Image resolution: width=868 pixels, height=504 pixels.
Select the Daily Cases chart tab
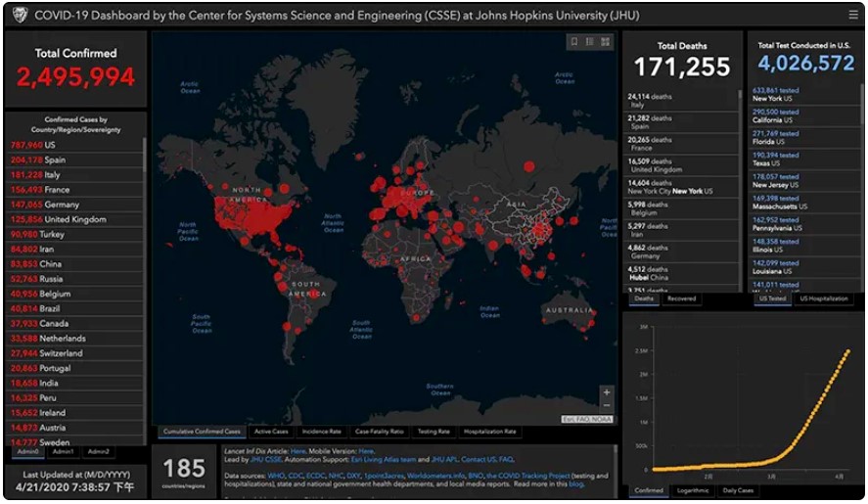(738, 490)
